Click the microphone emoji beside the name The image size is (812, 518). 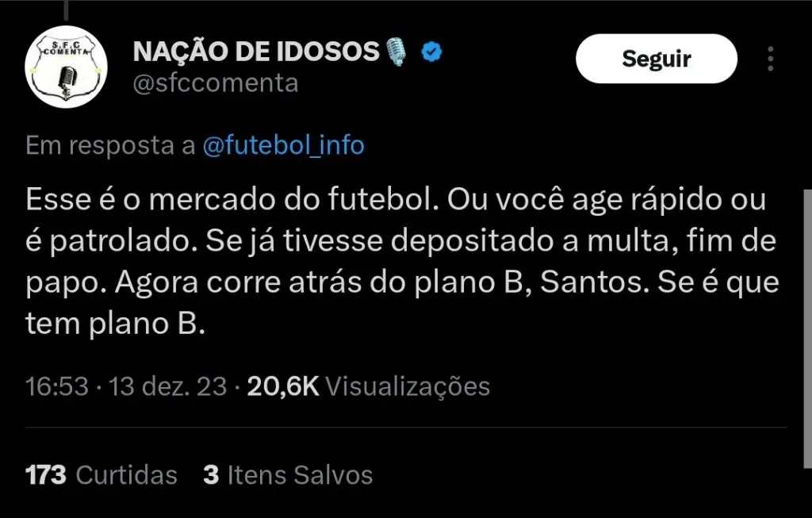(395, 52)
